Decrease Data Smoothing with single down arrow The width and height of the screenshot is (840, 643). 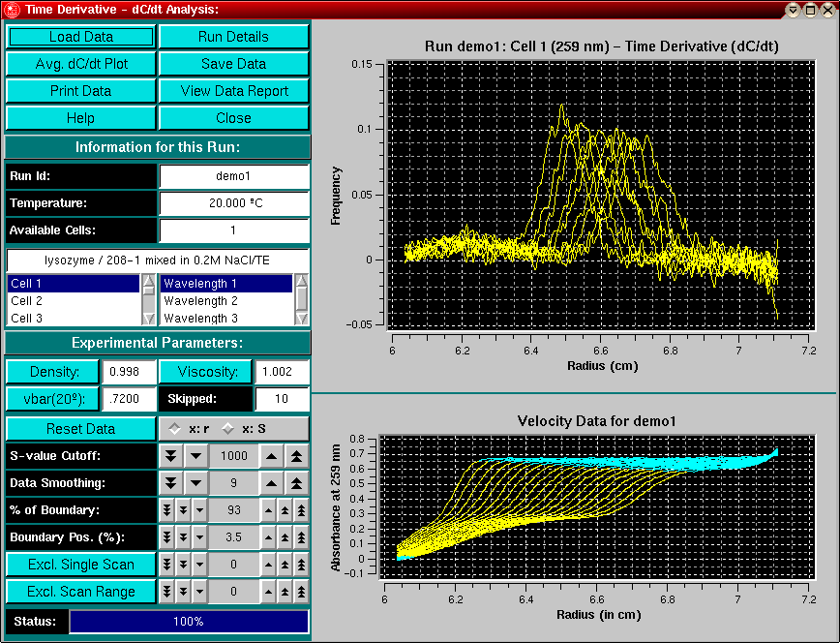pos(195,483)
